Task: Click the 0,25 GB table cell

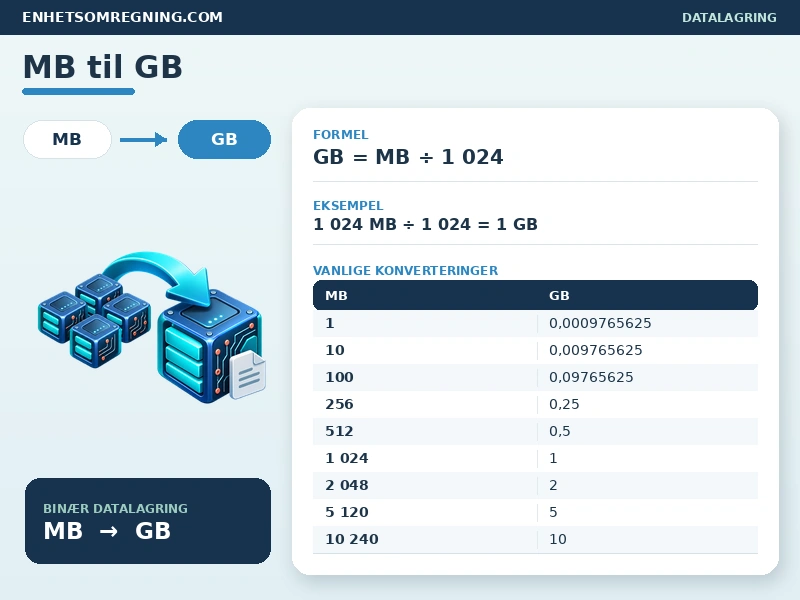Action: point(564,404)
